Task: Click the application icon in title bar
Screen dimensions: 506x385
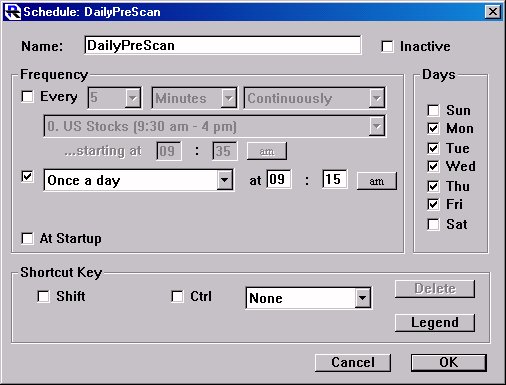Action: tap(12, 12)
